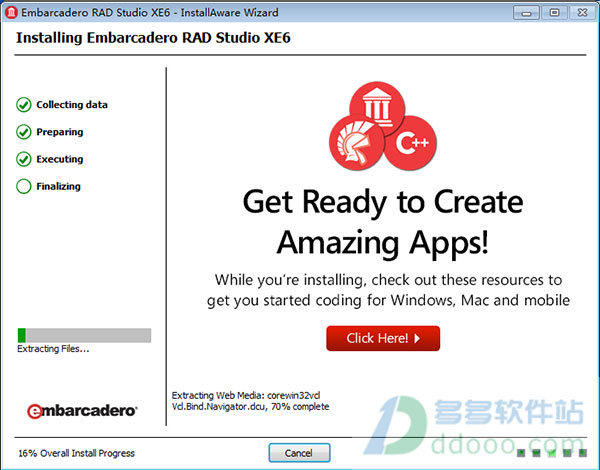This screenshot has width=600, height=470.
Task: Click the embarcadero company logo
Action: coord(82,411)
